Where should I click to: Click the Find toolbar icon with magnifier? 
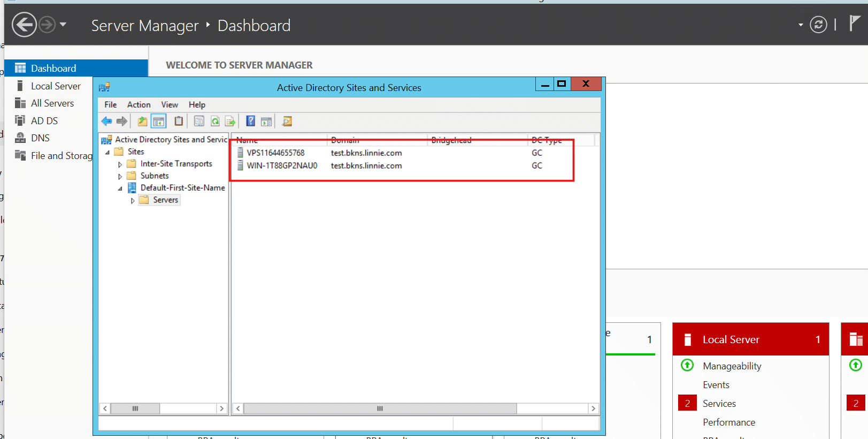(x=287, y=122)
